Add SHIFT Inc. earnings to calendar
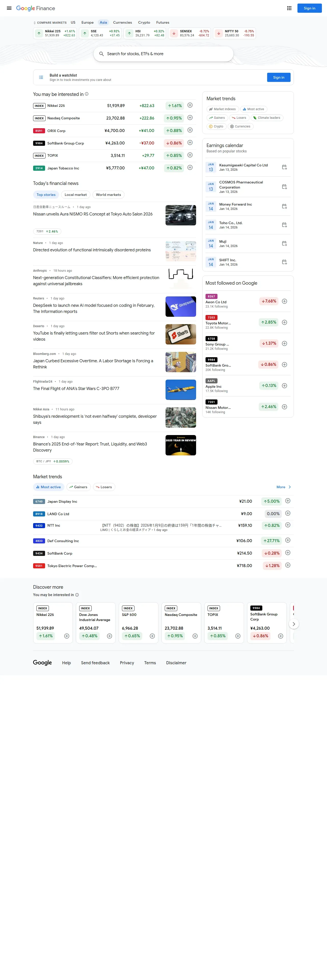This screenshot has height=980, width=327. coord(284,262)
